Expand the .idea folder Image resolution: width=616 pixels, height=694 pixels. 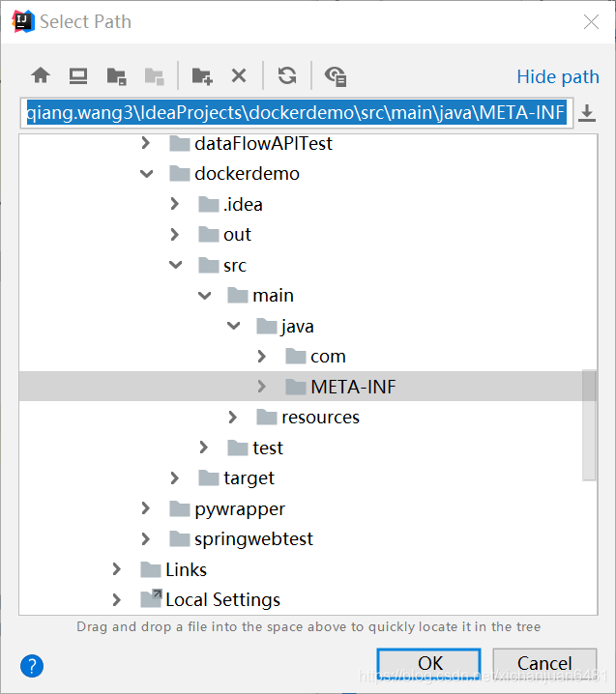[x=174, y=204]
